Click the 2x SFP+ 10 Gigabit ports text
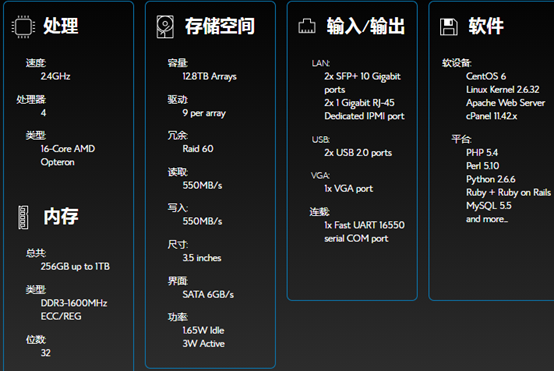This screenshot has width=554, height=371. [x=363, y=83]
